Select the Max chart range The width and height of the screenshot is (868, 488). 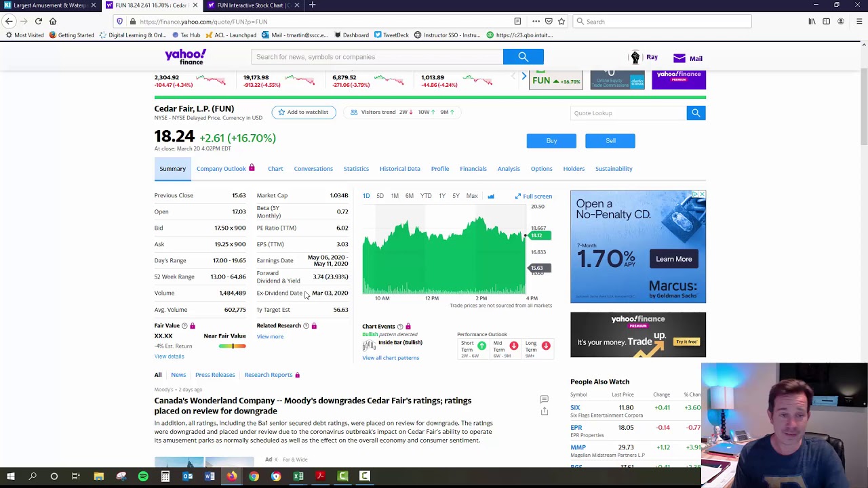[472, 197]
